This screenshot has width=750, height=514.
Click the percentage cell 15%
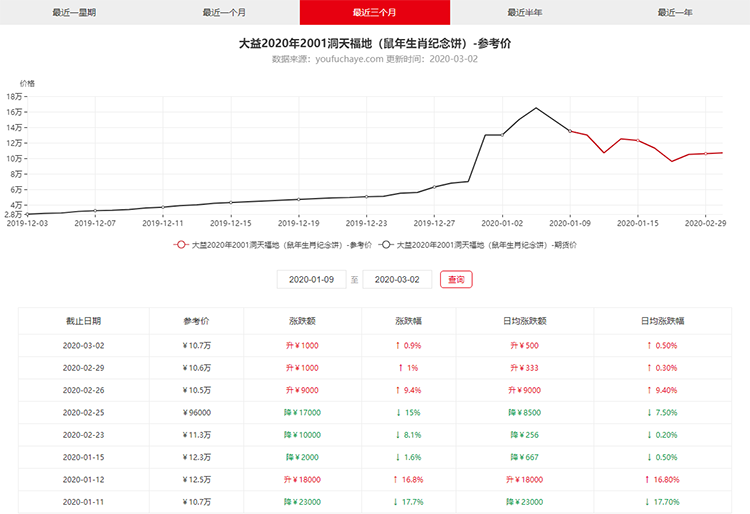tap(408, 412)
